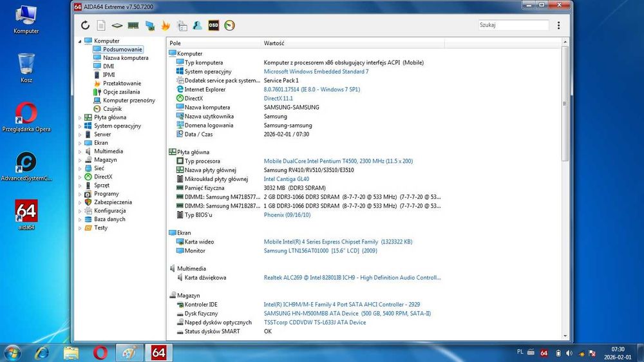
Task: Select Przetaktowanie in the tree
Action: tap(122, 83)
